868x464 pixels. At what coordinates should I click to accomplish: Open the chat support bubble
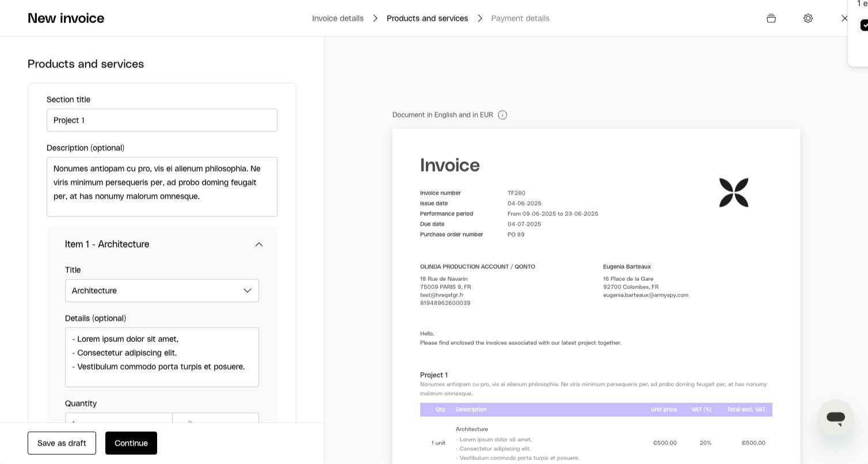pos(835,418)
